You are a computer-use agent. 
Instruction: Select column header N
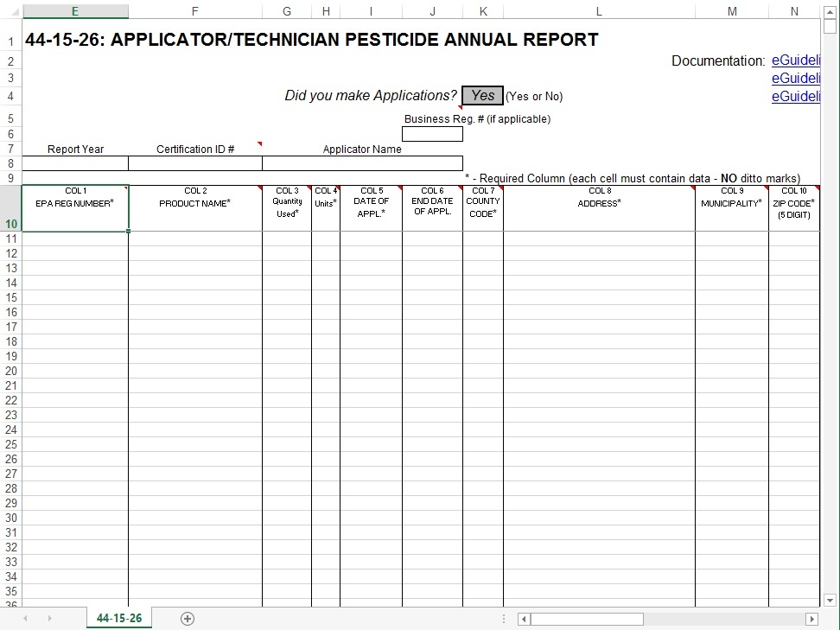point(794,11)
